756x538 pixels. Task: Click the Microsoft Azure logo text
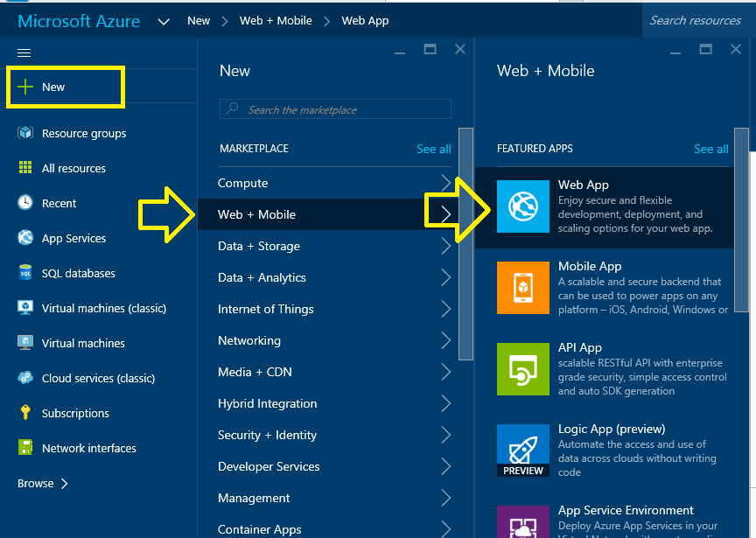[x=79, y=21]
